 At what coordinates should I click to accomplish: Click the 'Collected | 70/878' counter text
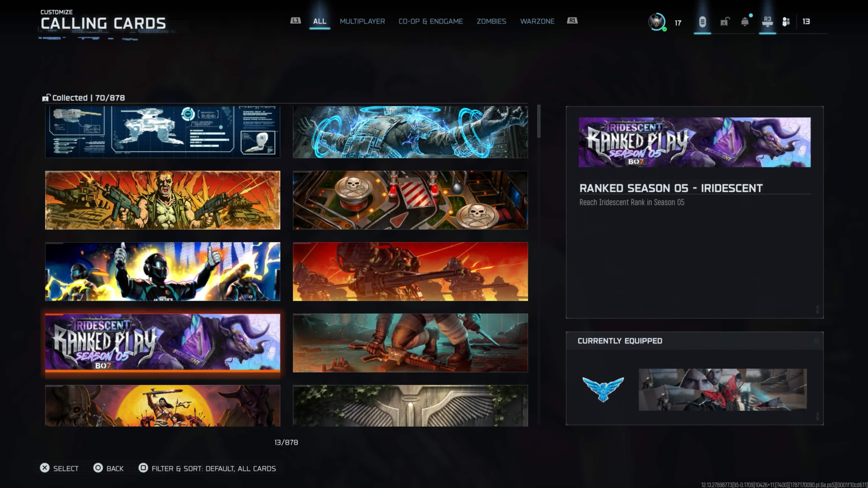(89, 98)
